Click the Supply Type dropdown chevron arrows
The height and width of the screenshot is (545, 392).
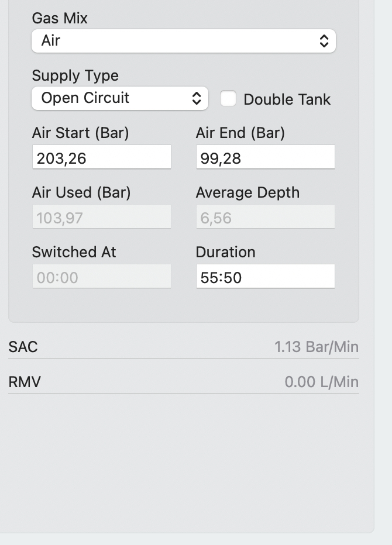(x=197, y=98)
